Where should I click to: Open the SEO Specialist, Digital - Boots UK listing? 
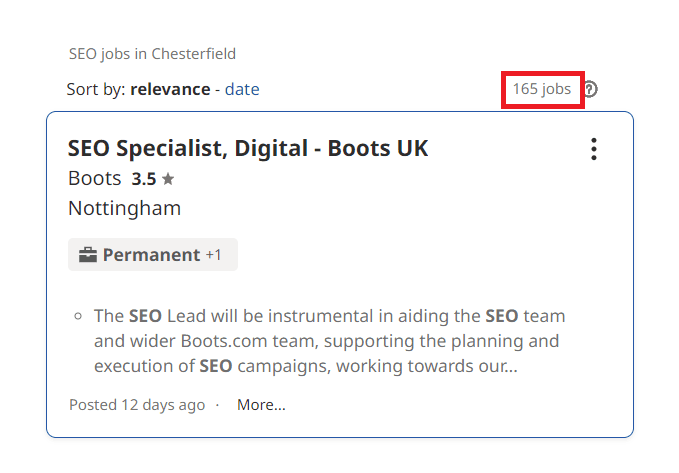click(248, 148)
